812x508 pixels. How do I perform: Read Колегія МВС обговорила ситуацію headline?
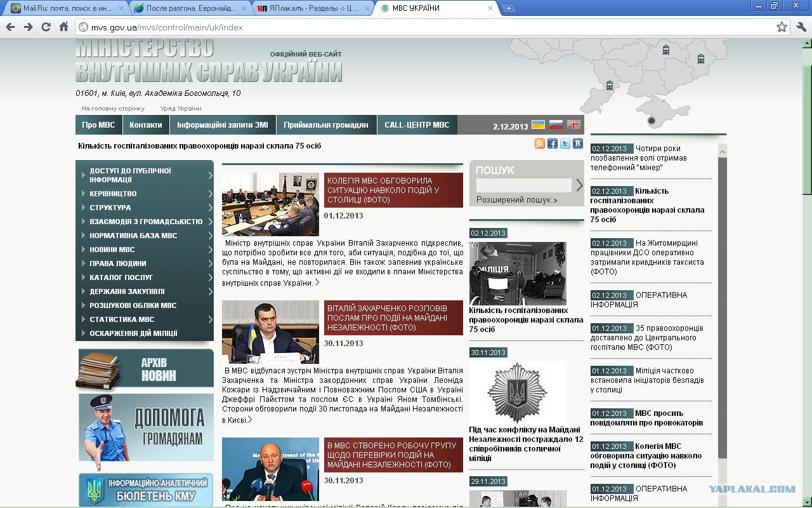[x=393, y=190]
